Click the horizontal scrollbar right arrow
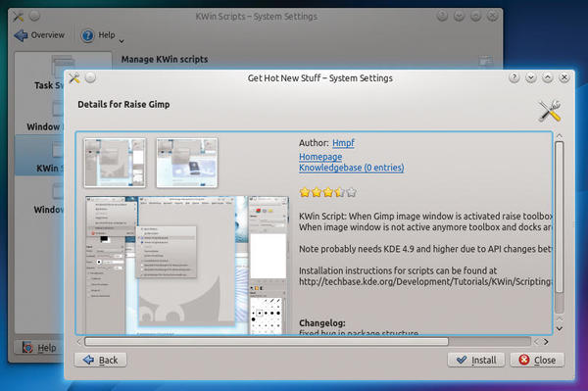Viewport: 588px width, 391px height. (546, 342)
